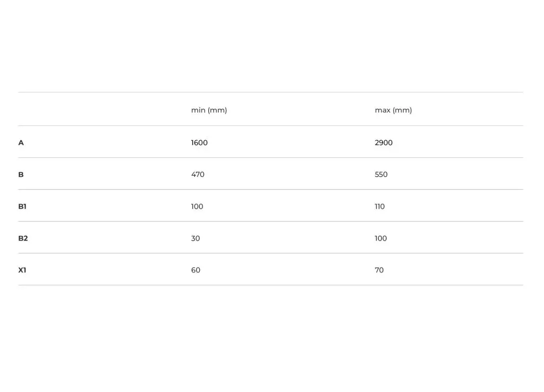The width and height of the screenshot is (544, 392).
Task: Select the B2 row label
Action: pyautogui.click(x=23, y=238)
